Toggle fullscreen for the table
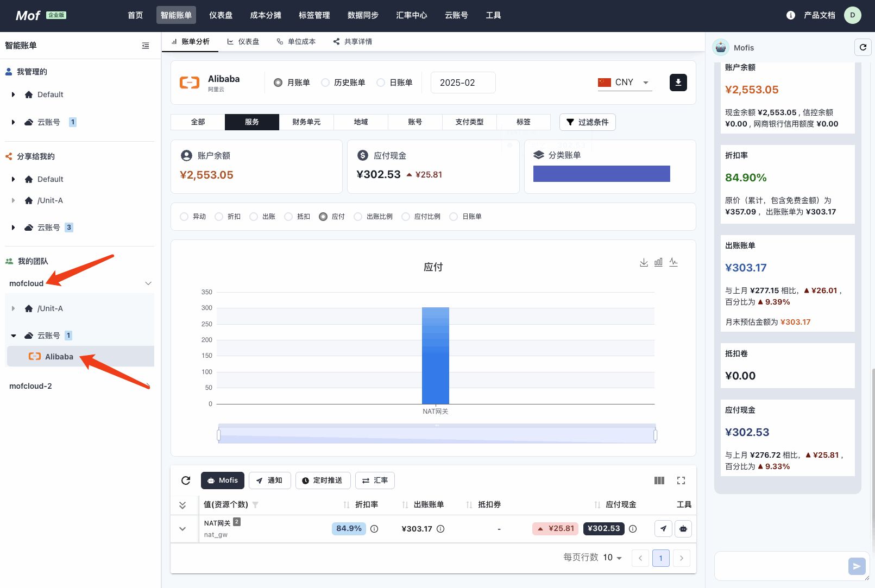The height and width of the screenshot is (588, 875). coord(681,480)
